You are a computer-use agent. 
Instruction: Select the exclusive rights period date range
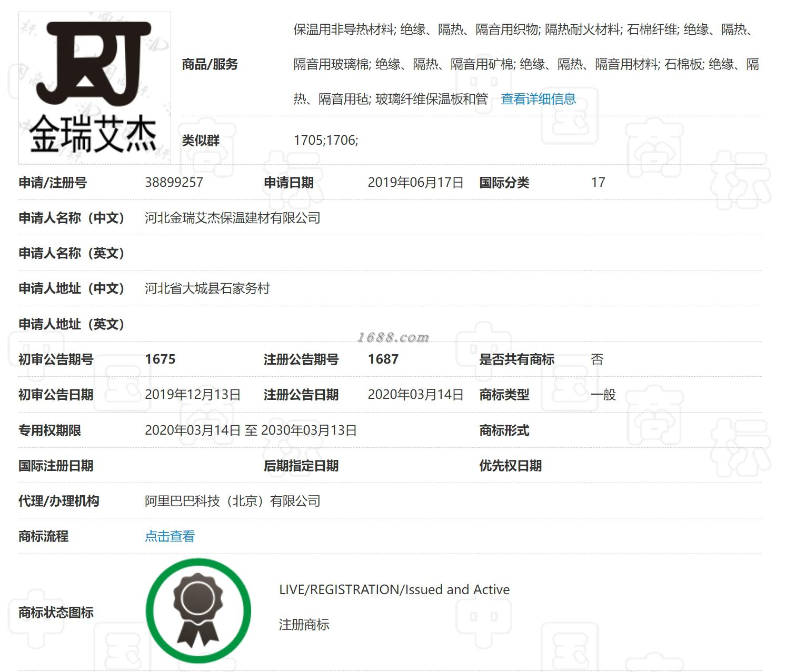click(251, 430)
